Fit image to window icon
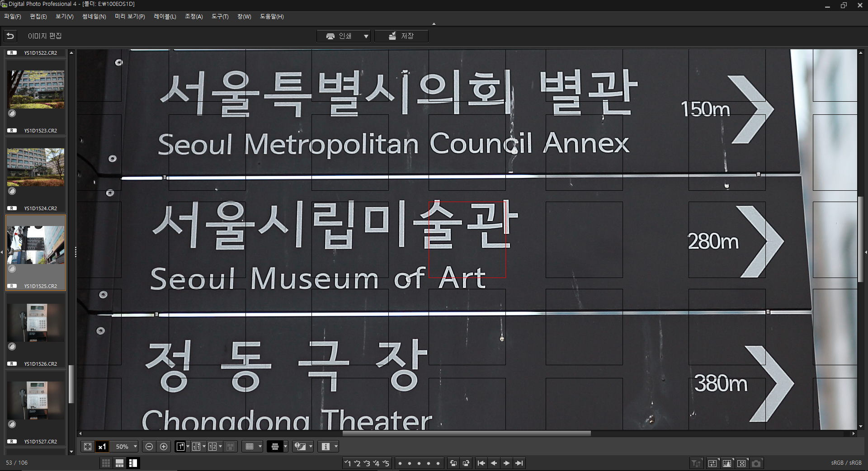This screenshot has height=471, width=868. pos(88,447)
